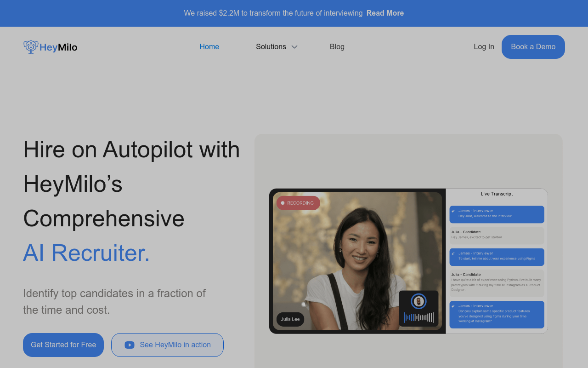Click the YouTube play icon in the action button
Viewport: 588px width, 368px height.
130,345
